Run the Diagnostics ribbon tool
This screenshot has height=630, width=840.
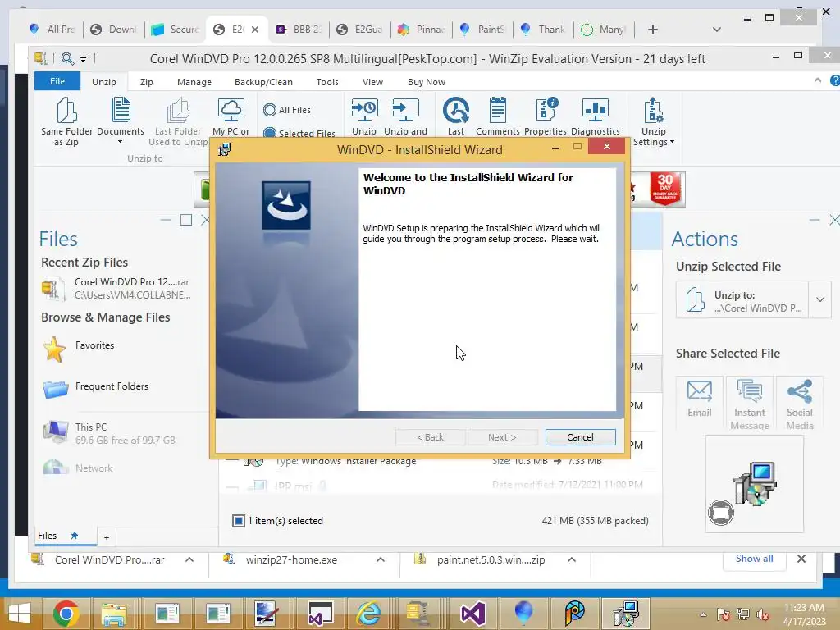pos(596,116)
